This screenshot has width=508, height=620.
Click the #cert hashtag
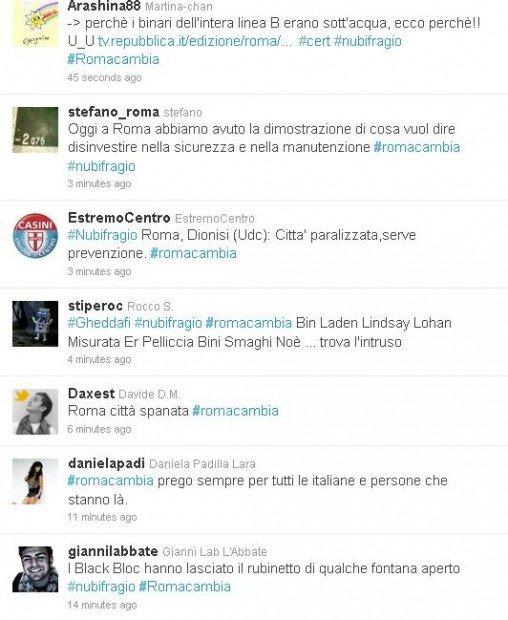tap(314, 41)
